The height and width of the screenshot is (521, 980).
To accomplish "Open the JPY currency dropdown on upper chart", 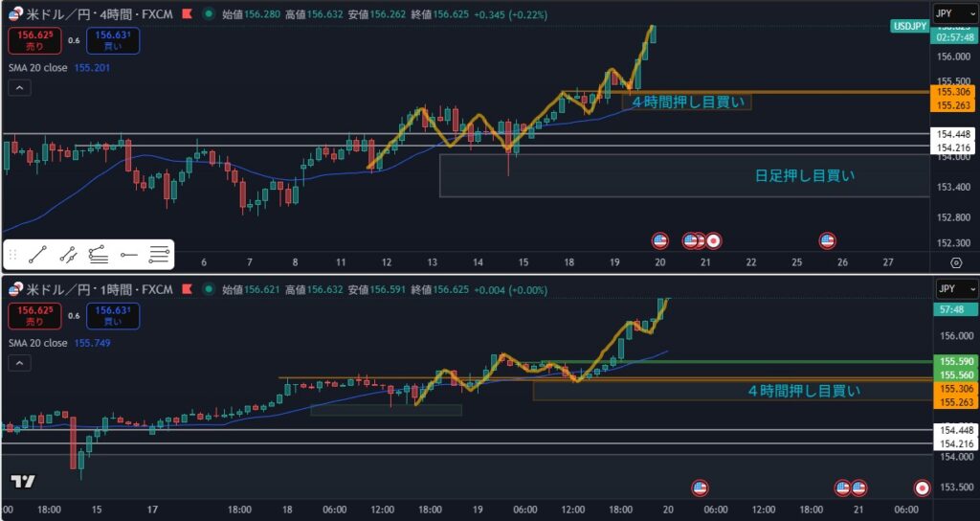I will pos(956,14).
